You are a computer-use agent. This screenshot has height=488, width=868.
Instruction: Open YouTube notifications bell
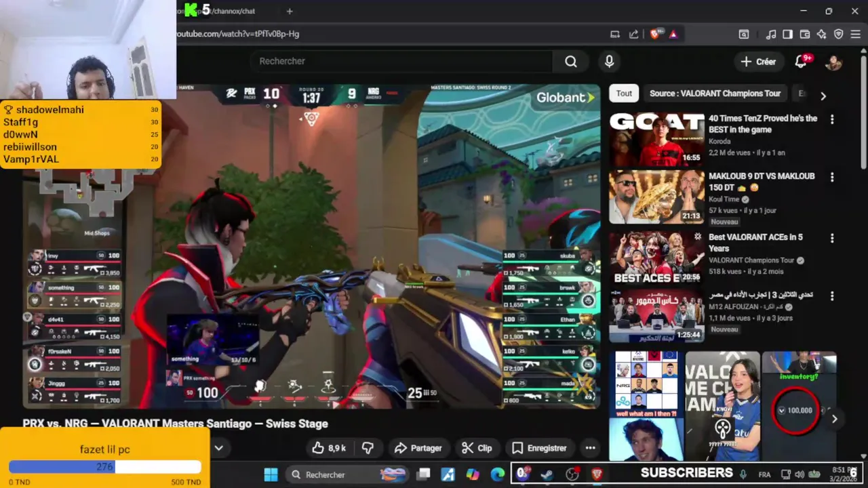[801, 62]
